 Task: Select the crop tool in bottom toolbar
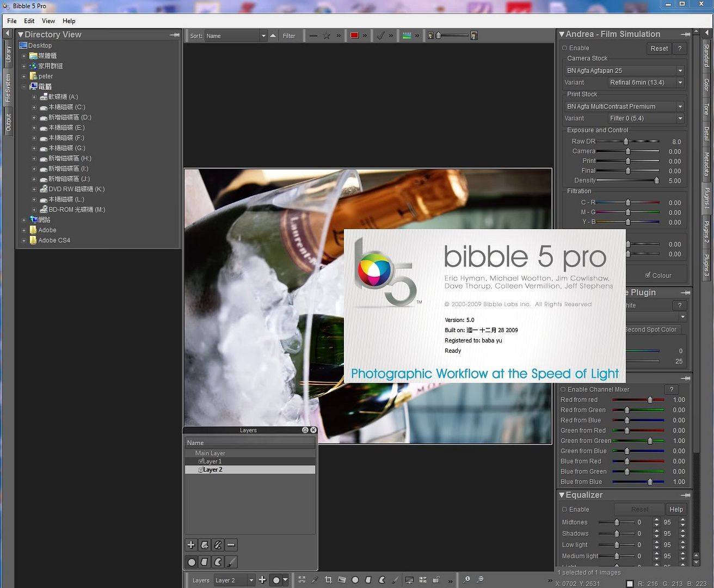coord(328,580)
